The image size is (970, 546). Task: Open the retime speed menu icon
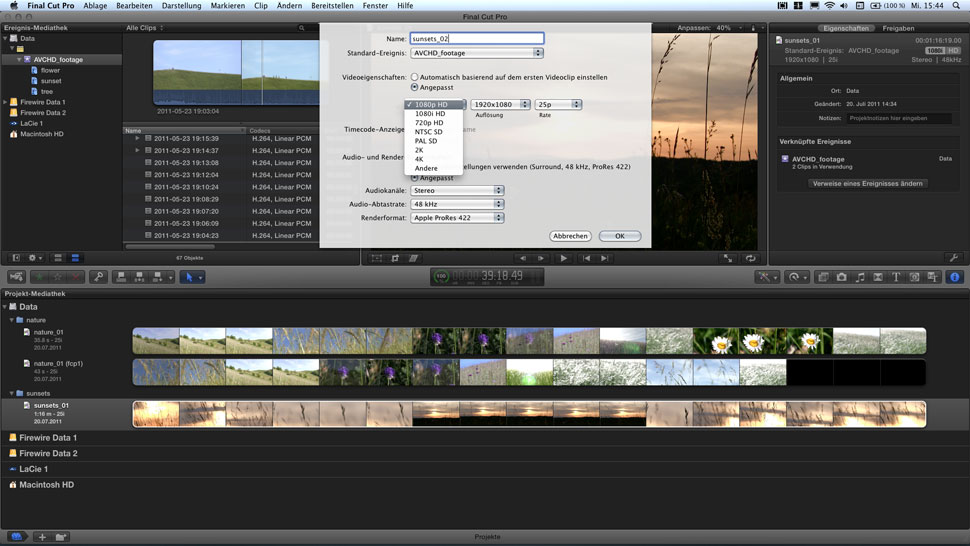tap(795, 277)
